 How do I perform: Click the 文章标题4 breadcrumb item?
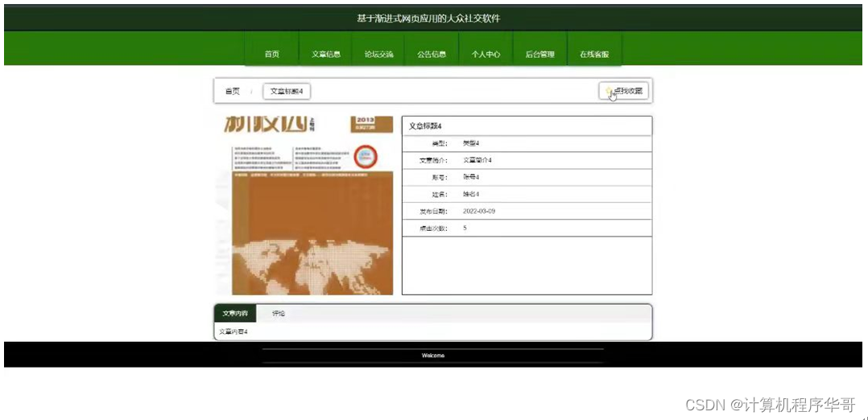(x=287, y=91)
